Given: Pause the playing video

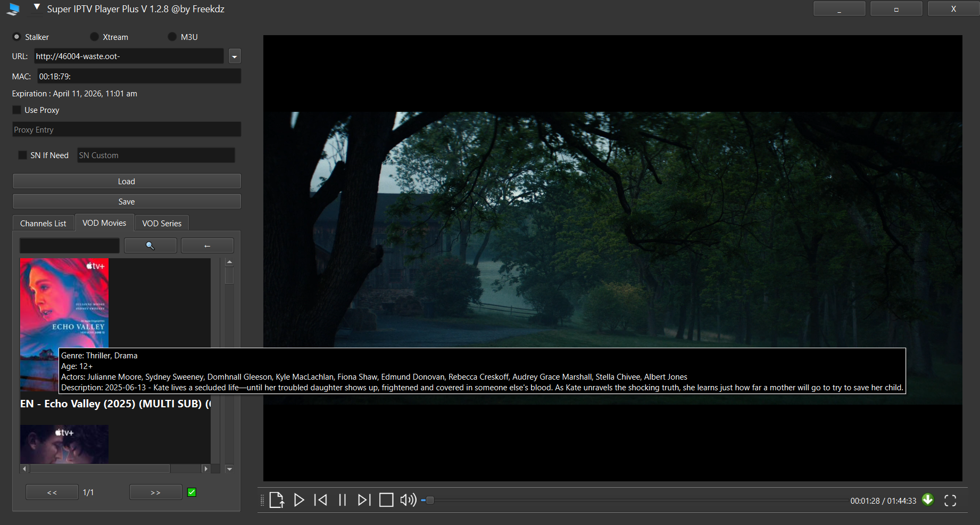Looking at the screenshot, I should pyautogui.click(x=343, y=500).
